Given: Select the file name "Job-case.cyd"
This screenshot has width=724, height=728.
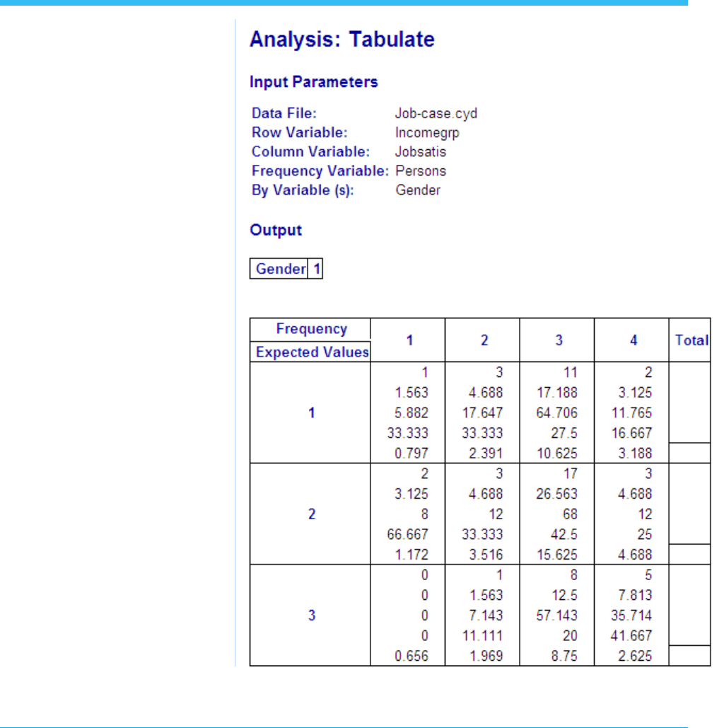Looking at the screenshot, I should coord(436,113).
